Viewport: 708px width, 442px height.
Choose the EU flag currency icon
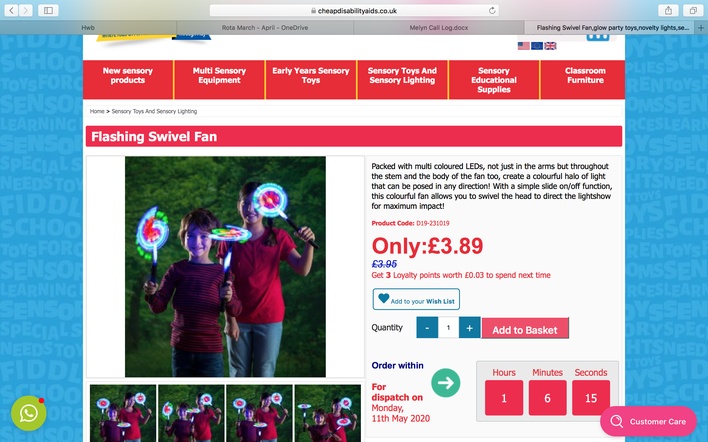click(537, 46)
